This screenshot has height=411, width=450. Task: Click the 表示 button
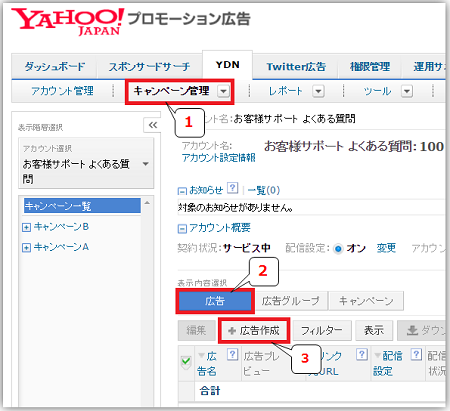pos(374,331)
